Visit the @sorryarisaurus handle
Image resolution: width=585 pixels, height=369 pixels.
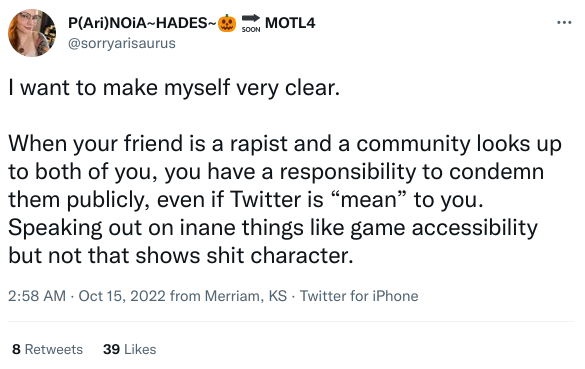(x=122, y=43)
